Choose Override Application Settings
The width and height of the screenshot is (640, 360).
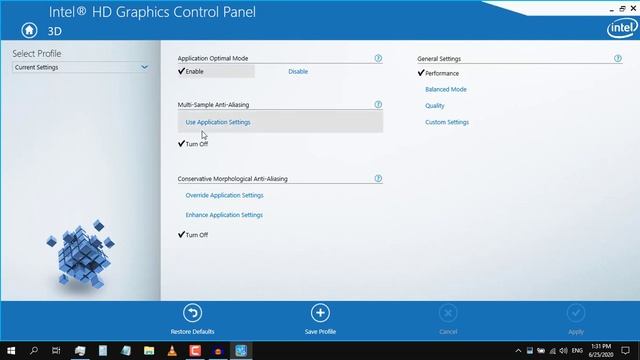coord(224,195)
